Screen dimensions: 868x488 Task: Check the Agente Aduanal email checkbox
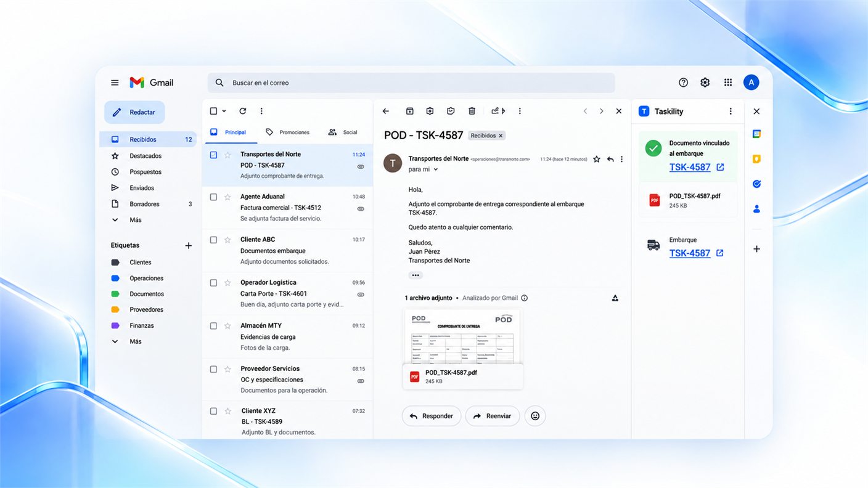pos(213,197)
